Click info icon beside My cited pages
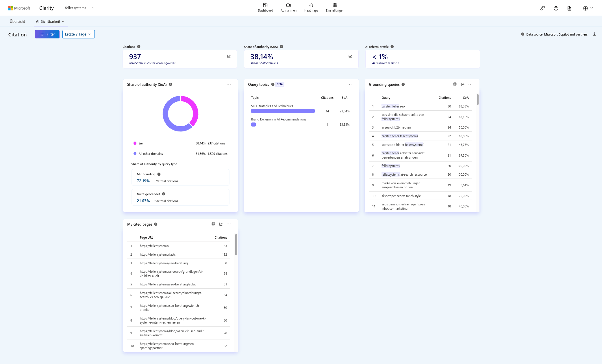The height and width of the screenshot is (364, 602). tap(156, 224)
